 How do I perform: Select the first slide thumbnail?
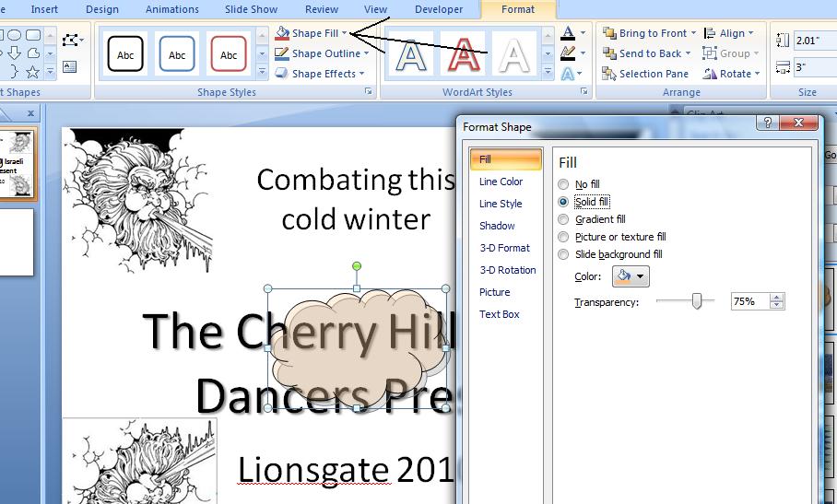coord(17,164)
